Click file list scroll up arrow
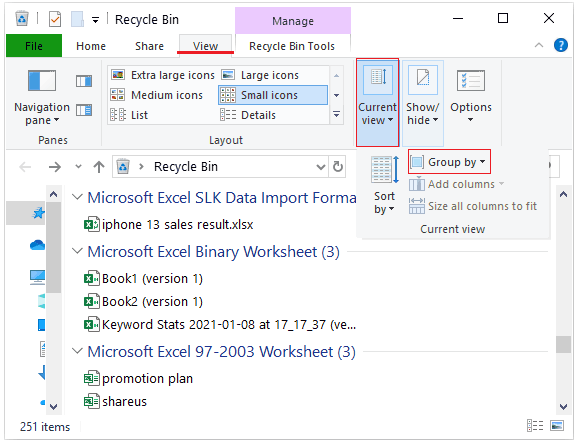This screenshot has height=442, width=578. point(563,194)
